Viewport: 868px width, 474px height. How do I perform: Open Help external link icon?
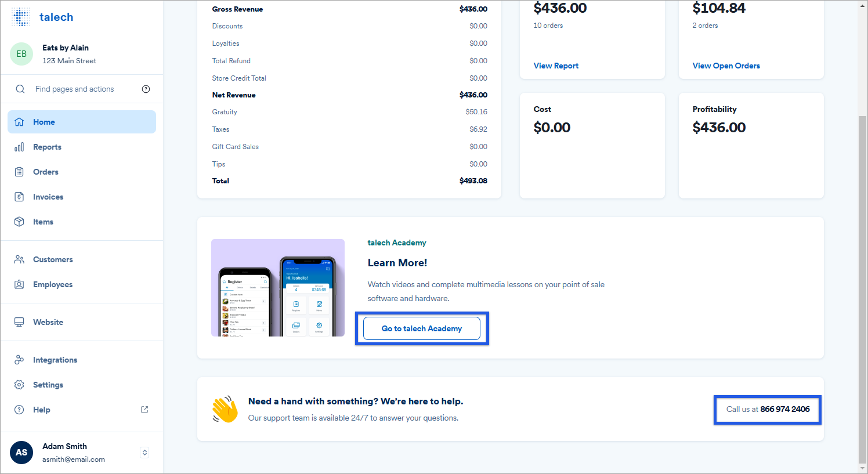(144, 410)
